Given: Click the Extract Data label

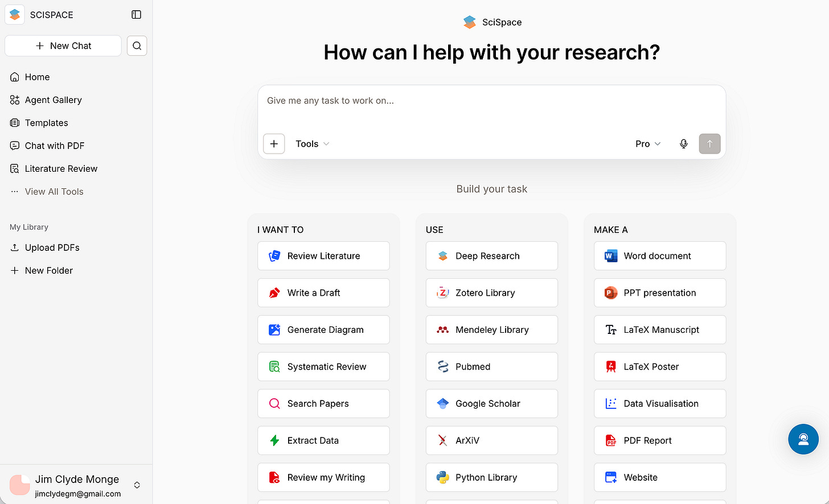Looking at the screenshot, I should tap(313, 441).
